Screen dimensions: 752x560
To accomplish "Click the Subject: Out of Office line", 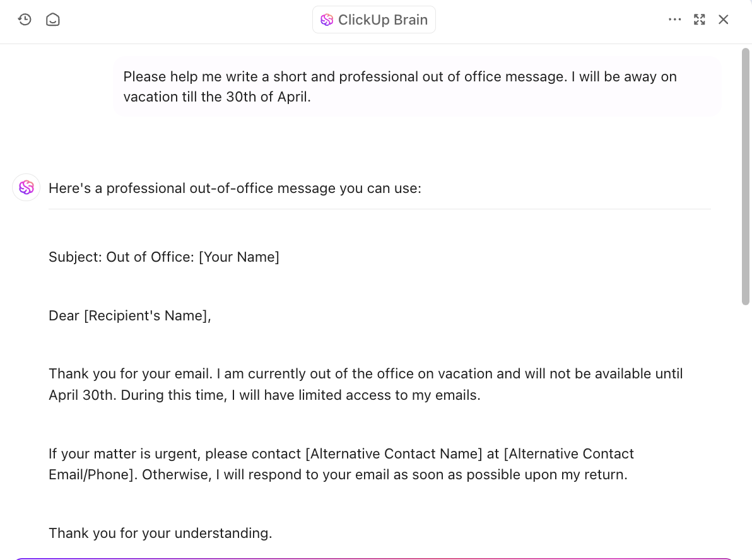I will click(163, 257).
